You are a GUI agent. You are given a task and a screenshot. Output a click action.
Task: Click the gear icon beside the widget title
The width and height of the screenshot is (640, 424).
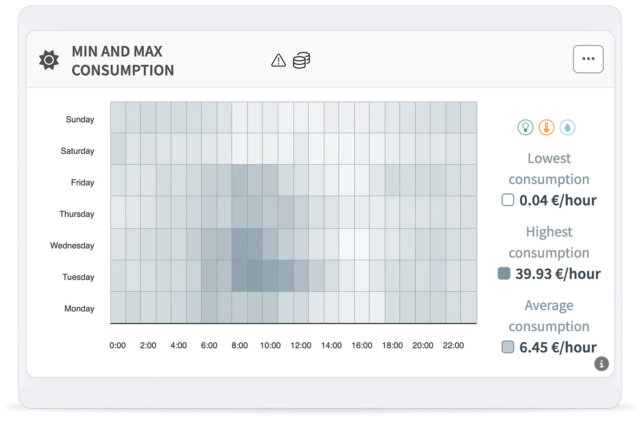[x=48, y=61]
